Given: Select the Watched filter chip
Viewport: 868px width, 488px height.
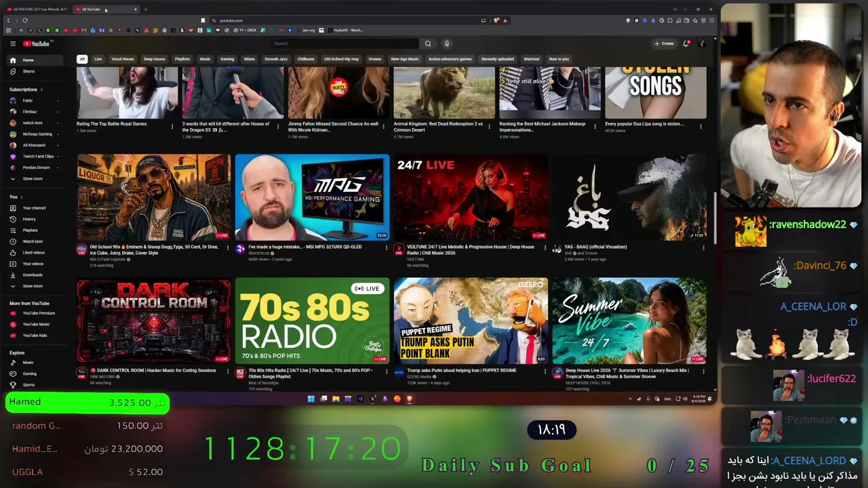Looking at the screenshot, I should coord(532,59).
